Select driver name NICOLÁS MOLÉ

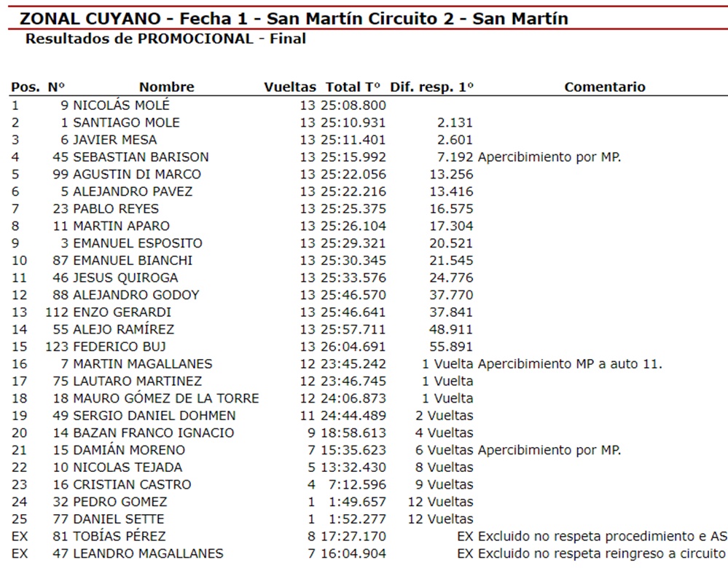click(121, 105)
